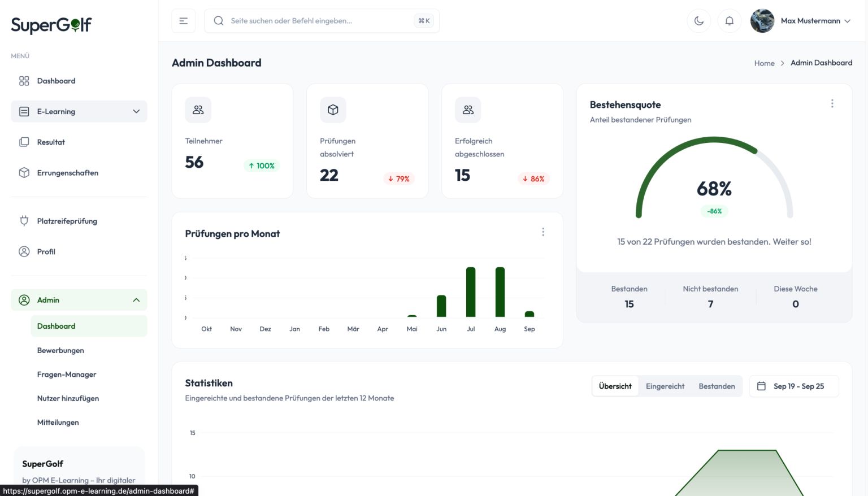Click the SuperGolf logo
The width and height of the screenshot is (868, 496).
(x=51, y=25)
